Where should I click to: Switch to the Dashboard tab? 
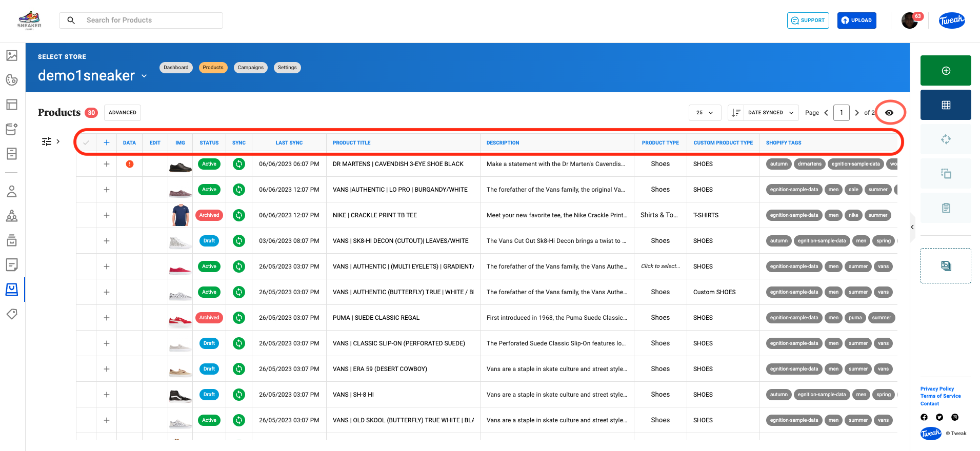176,68
